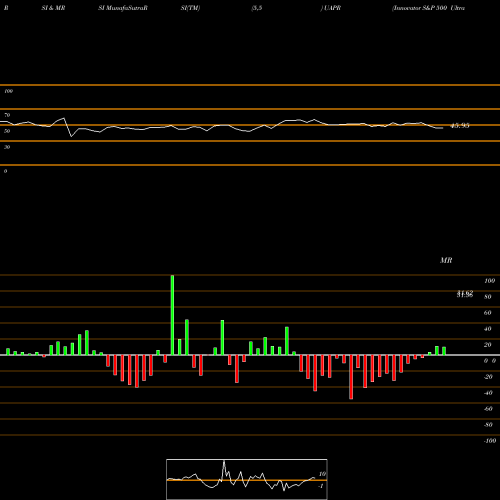Click the -80 label on MR axis

point(488,425)
